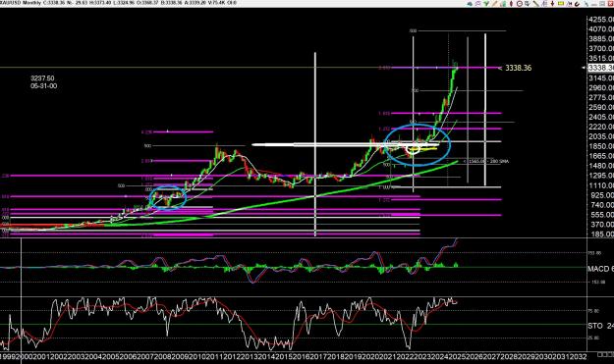Click the highlighted 3338 price axis marker
The image size is (614, 364).
(x=601, y=68)
